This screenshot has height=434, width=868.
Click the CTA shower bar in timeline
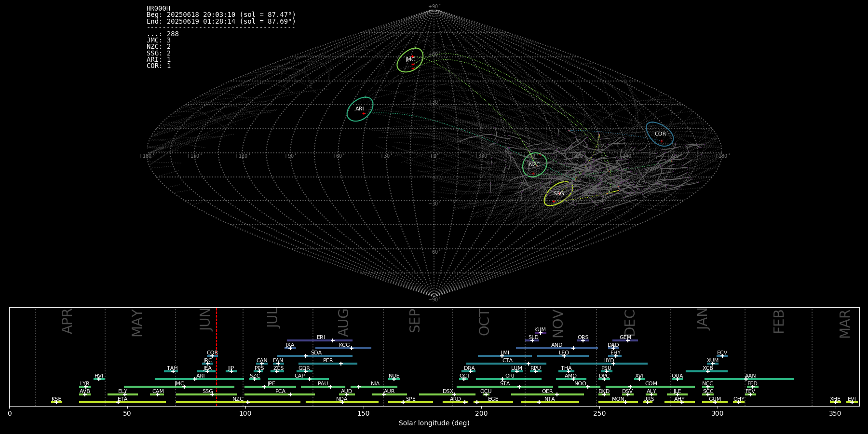[506, 364]
